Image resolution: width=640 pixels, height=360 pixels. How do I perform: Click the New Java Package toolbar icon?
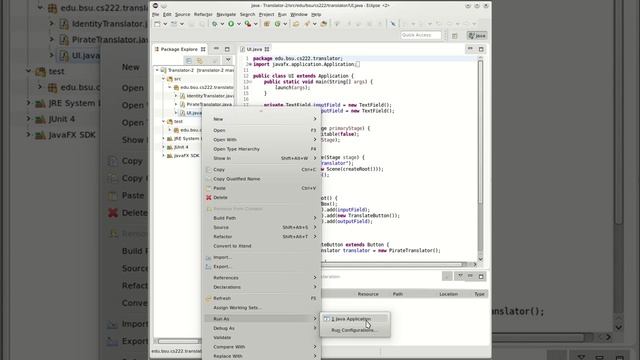pyautogui.click(x=267, y=24)
